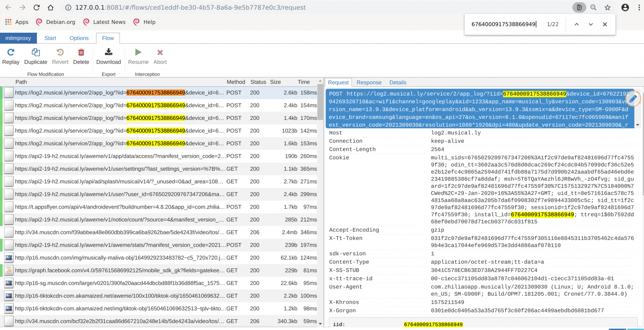Screen dimensions: 644x330
Task: Click the X-Khronos value 1575211549
Action: (x=447, y=302)
